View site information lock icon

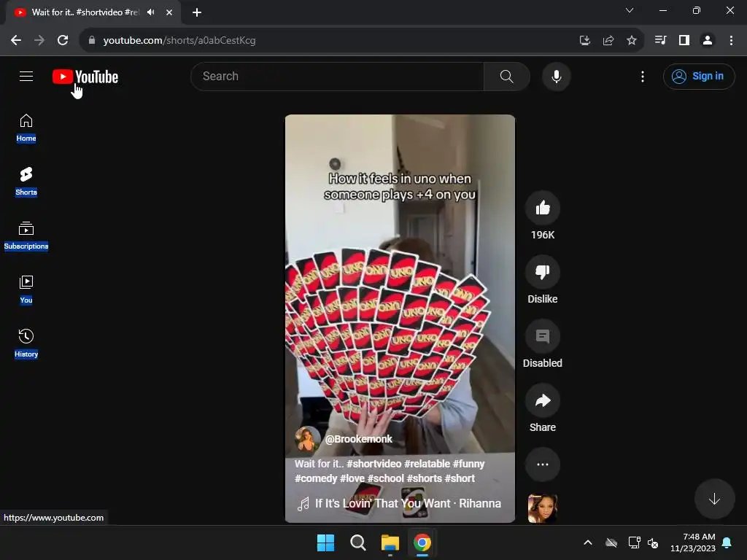[91, 41]
